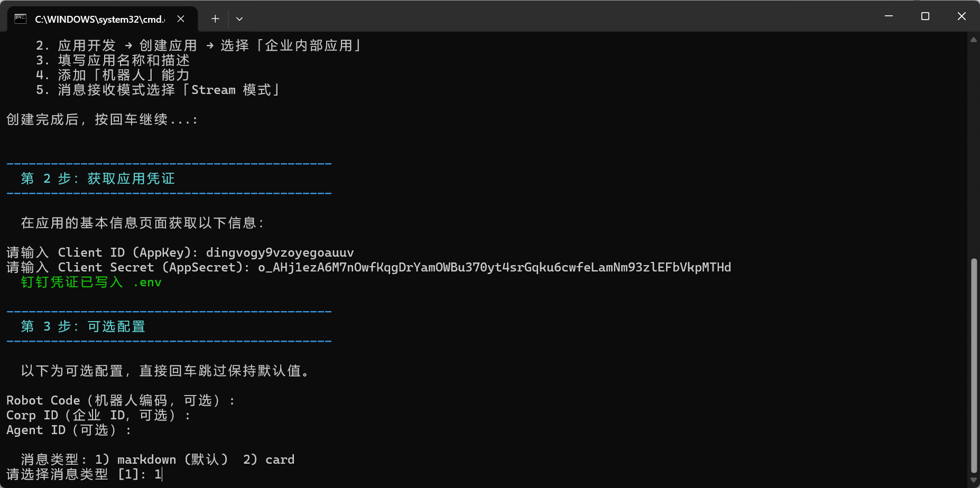Maximize the terminal window
The height and width of the screenshot is (488, 980).
[925, 16]
